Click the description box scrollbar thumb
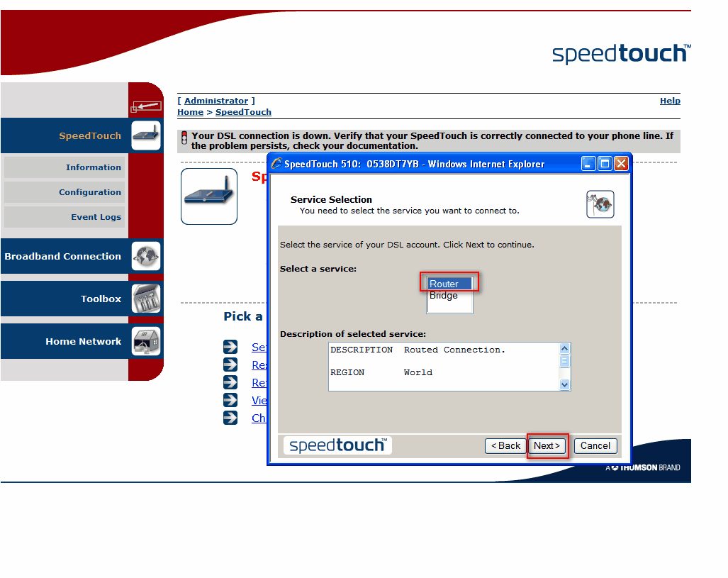Screen dimensions: 728x578 pyautogui.click(x=564, y=361)
